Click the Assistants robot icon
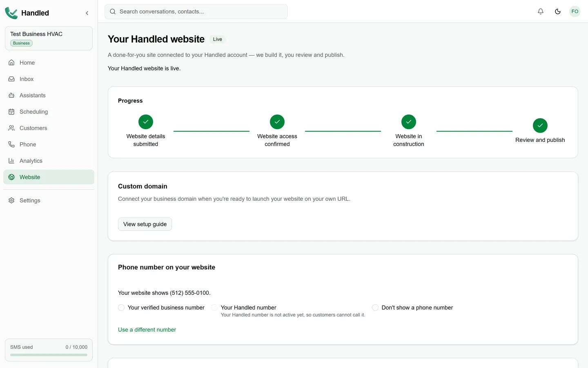 click(11, 95)
